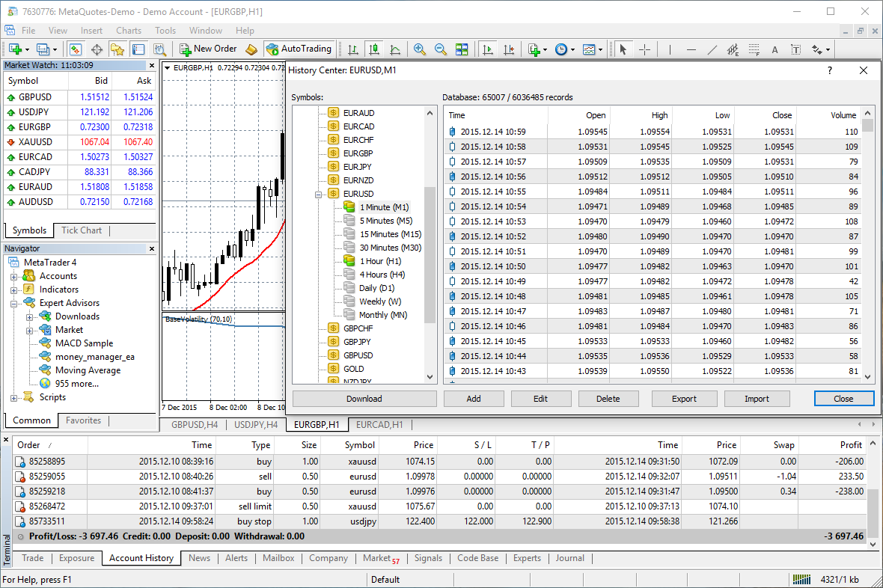This screenshot has width=883, height=588.
Task: Open the Charts menu
Action: [129, 31]
